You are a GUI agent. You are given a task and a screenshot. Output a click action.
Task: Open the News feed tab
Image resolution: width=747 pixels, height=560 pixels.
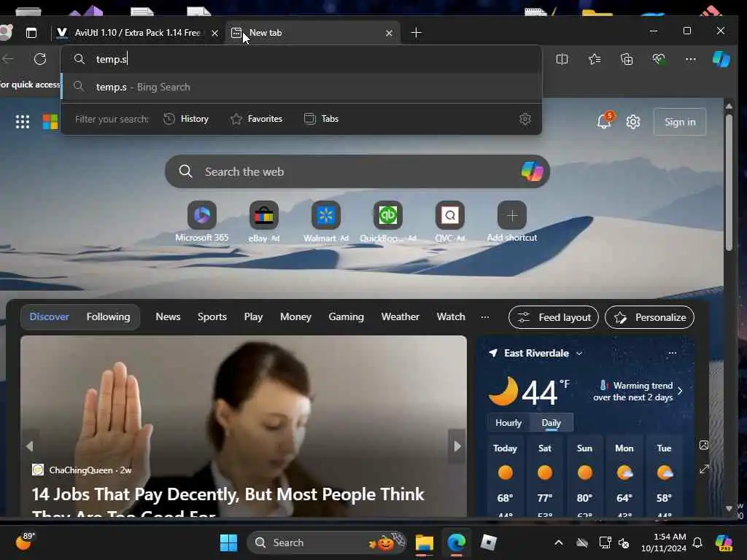169,316
